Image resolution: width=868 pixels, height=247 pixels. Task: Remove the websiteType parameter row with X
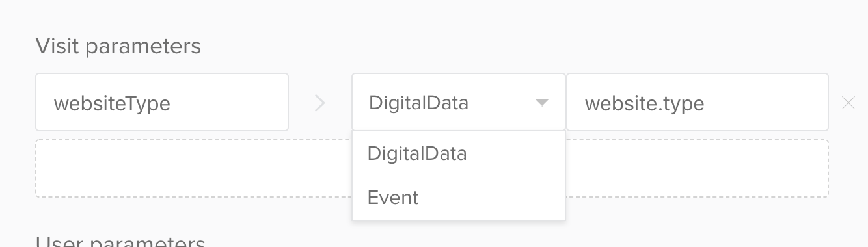[848, 103]
